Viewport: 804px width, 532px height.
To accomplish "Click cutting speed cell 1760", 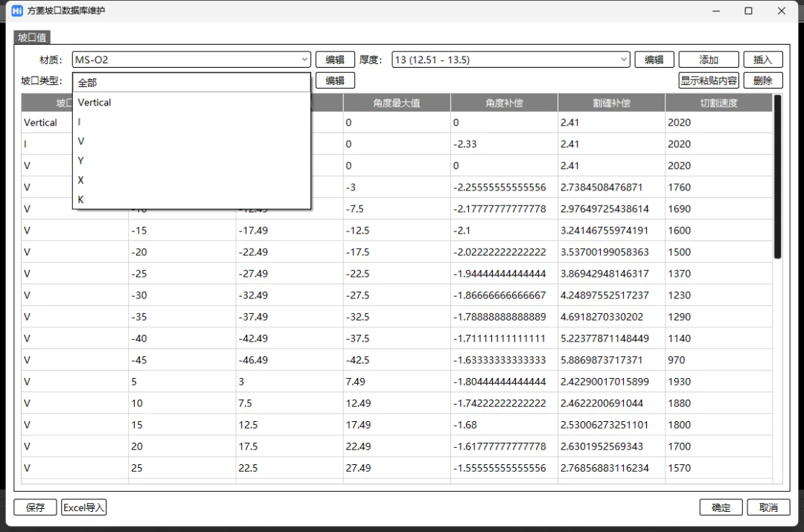I will point(718,187).
